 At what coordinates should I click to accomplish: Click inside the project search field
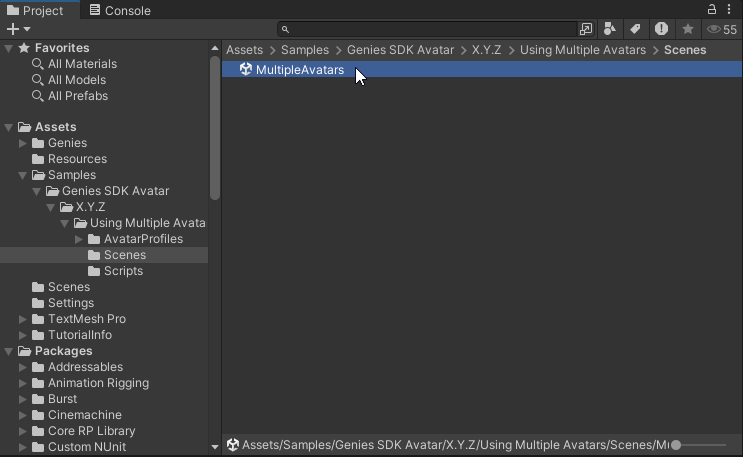430,29
